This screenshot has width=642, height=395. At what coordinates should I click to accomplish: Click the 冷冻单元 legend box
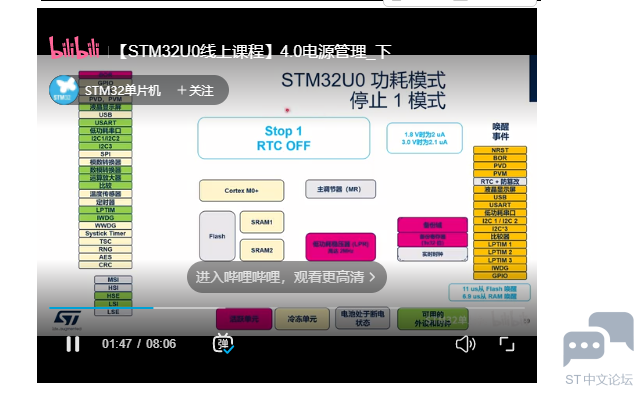point(302,319)
